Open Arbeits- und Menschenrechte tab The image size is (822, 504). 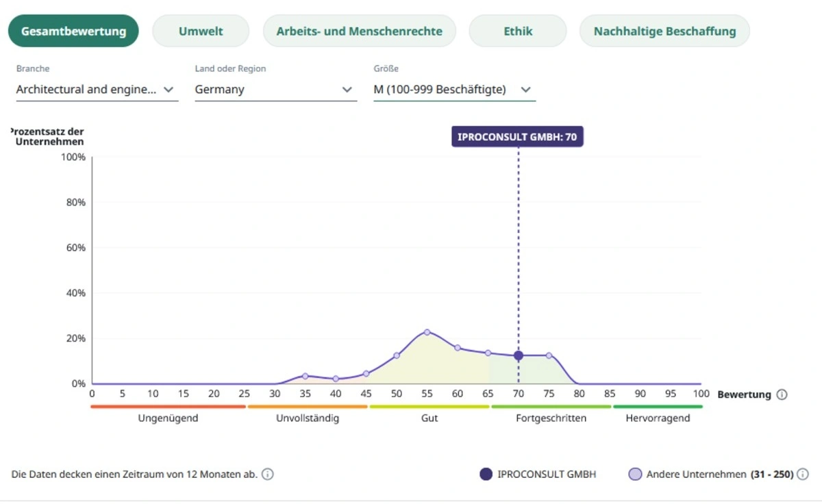359,32
